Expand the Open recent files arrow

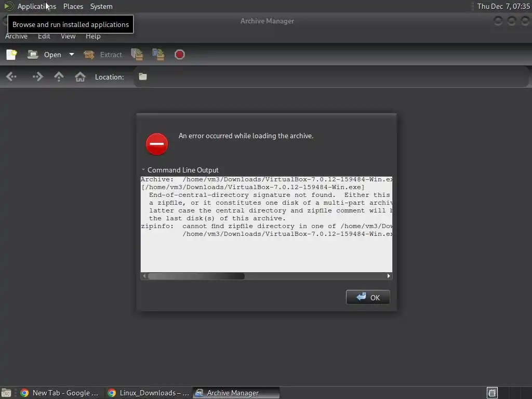[x=72, y=54]
